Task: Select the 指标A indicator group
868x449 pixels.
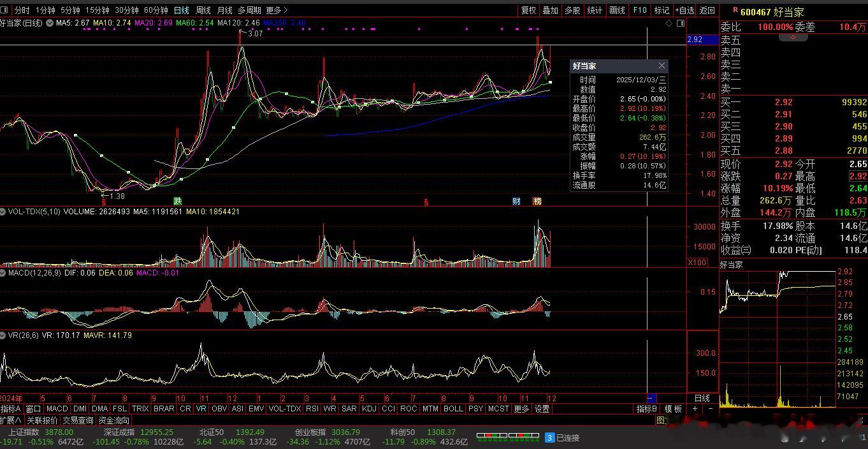Action: click(x=11, y=409)
